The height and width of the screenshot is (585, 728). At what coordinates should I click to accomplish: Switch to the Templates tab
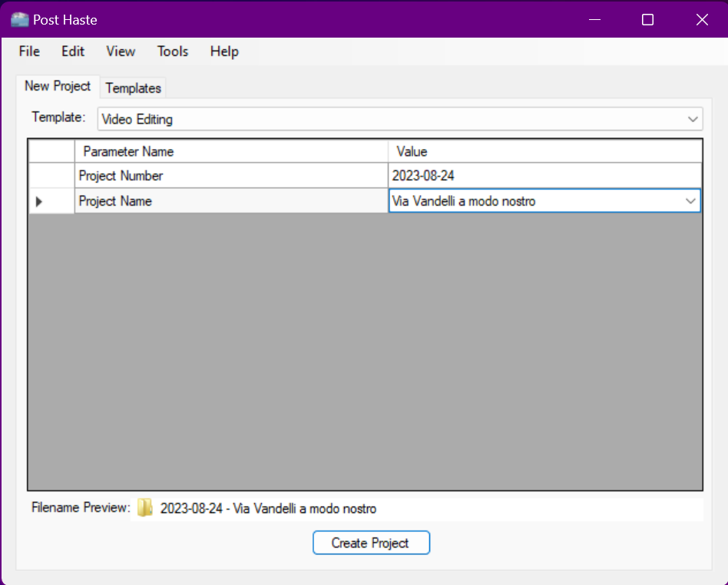[134, 88]
